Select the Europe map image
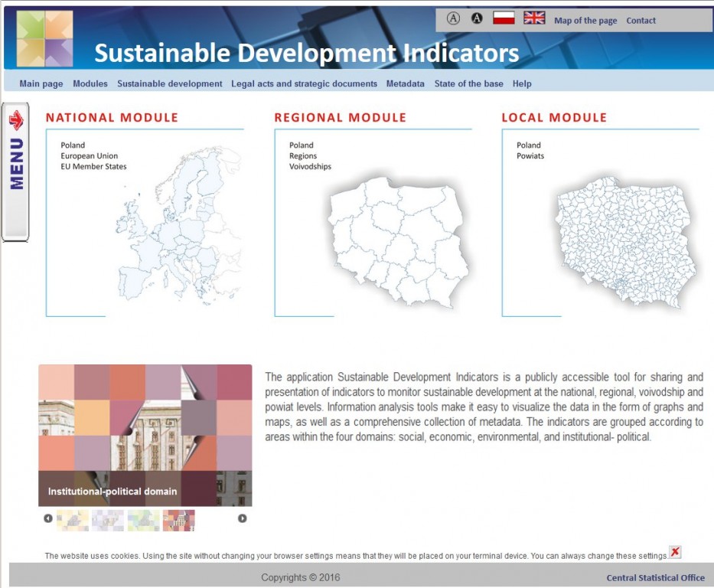Viewport: 714px width, 588px height. tap(178, 225)
